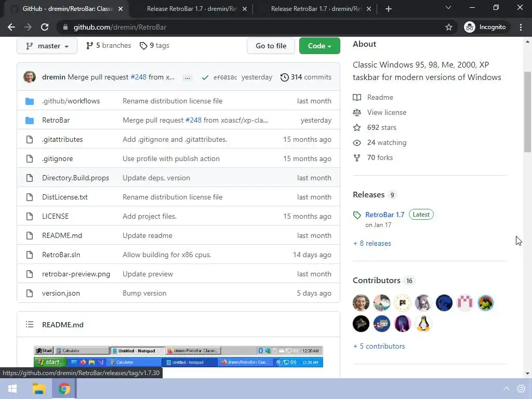Bookmark this page with the star icon
Screen dimensions: 532x399
pos(448,27)
